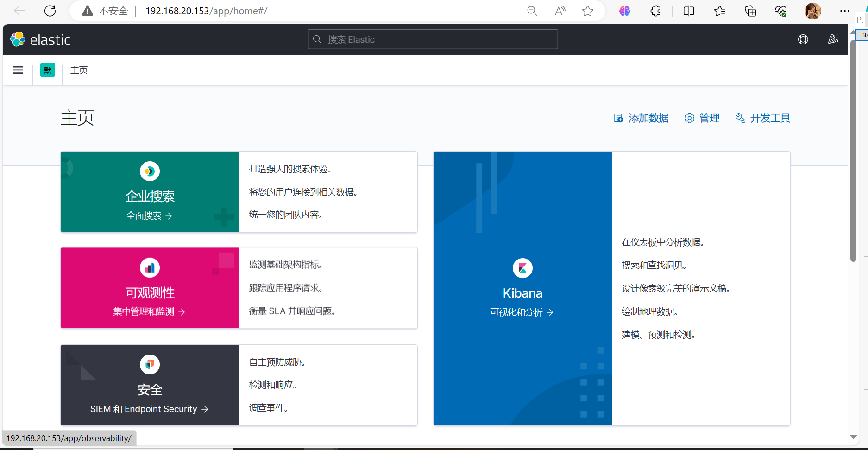Screen dimensions: 868x450
Task: Click the not-secure warning triangle icon
Action: pos(88,11)
